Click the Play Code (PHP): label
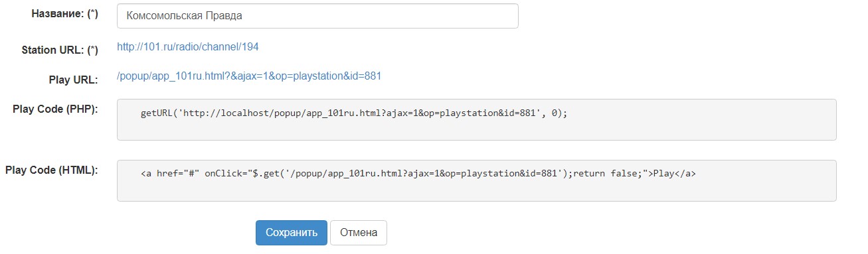 tap(56, 109)
